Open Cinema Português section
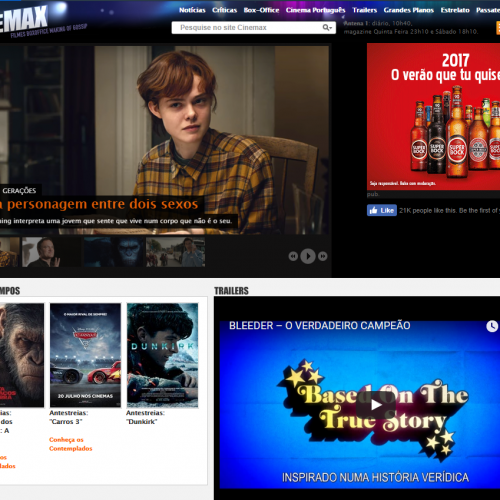Image resolution: width=500 pixels, height=500 pixels. point(315,10)
